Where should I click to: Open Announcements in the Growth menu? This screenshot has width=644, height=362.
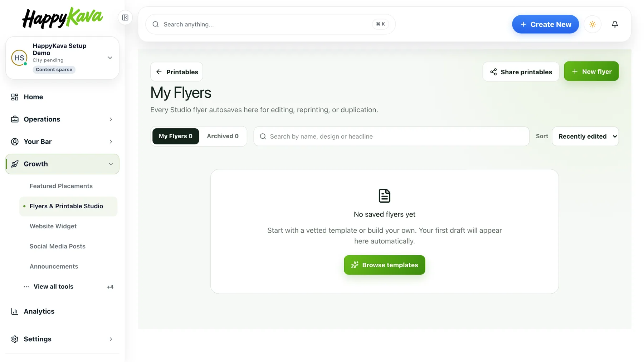(x=54, y=267)
